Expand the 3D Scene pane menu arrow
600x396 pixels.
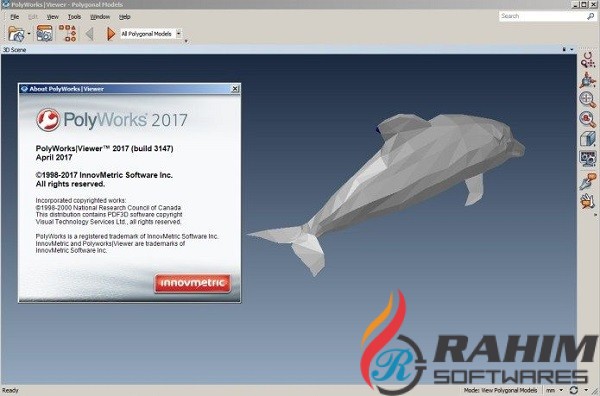(x=572, y=50)
